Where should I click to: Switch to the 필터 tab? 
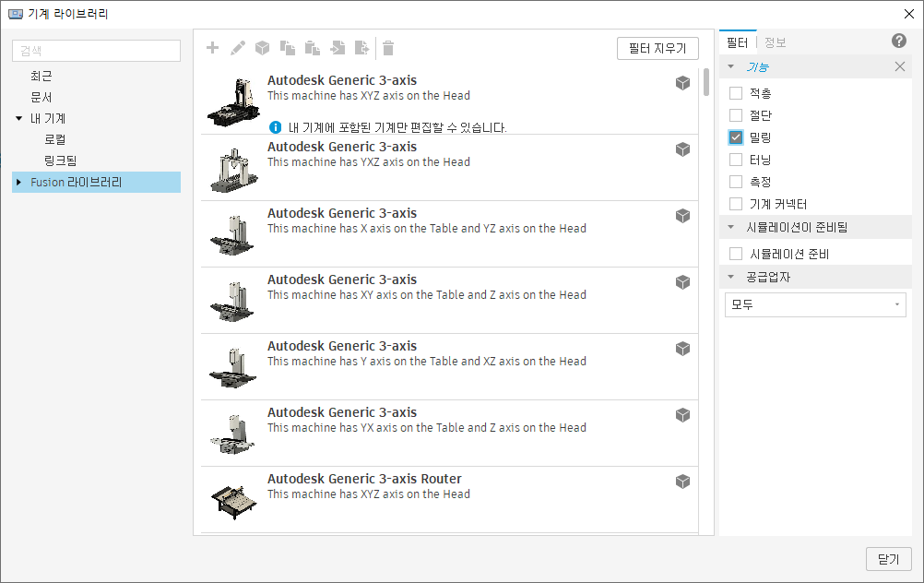click(x=737, y=42)
